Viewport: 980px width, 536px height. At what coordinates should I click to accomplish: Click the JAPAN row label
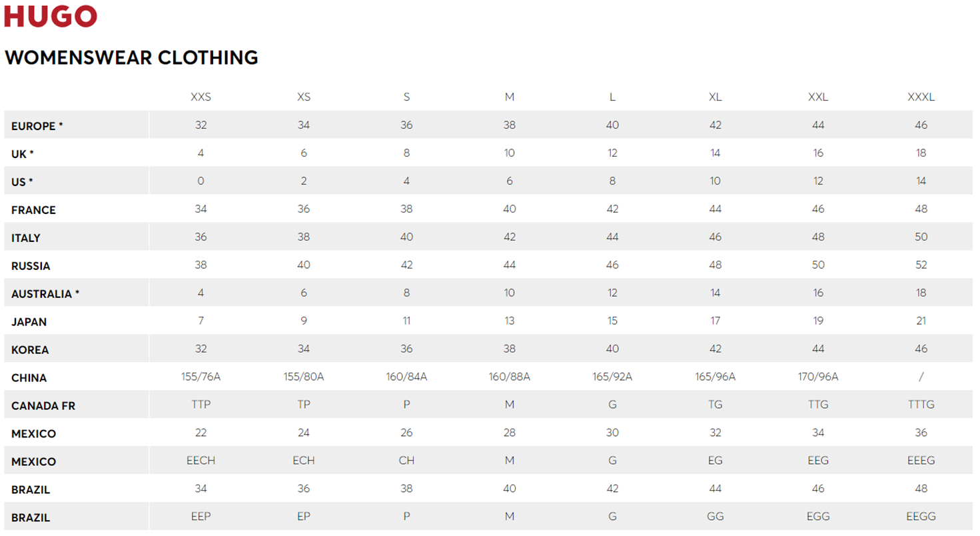tap(29, 322)
